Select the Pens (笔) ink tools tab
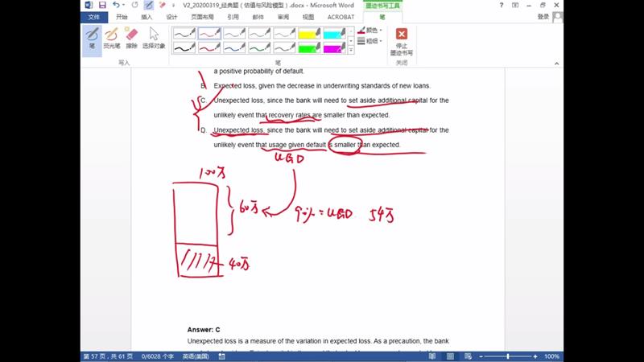 tap(382, 17)
